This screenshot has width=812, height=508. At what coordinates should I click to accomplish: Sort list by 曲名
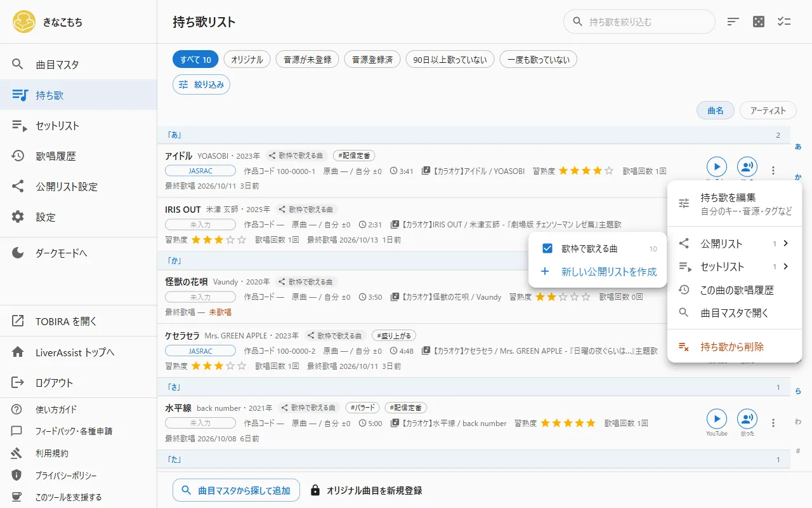(x=716, y=110)
